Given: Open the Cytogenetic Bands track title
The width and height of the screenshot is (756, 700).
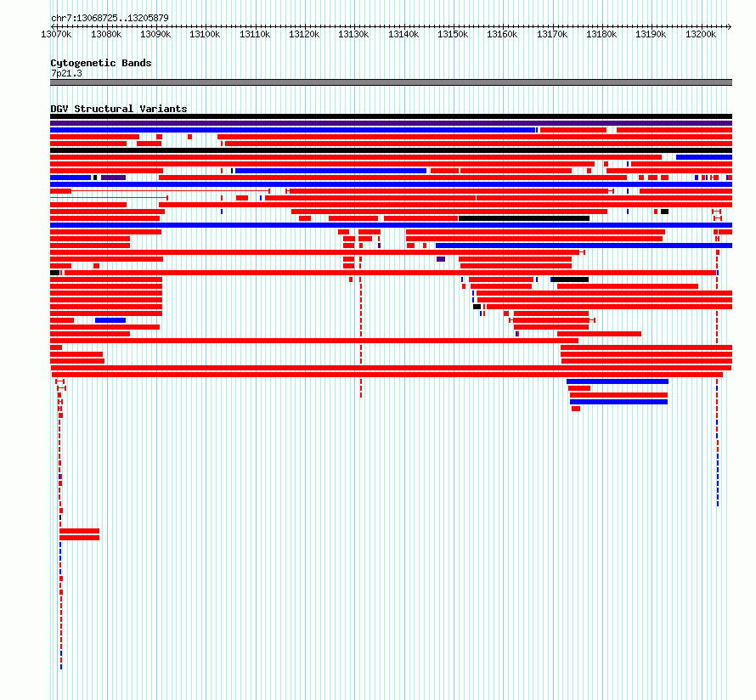Looking at the screenshot, I should point(101,63).
